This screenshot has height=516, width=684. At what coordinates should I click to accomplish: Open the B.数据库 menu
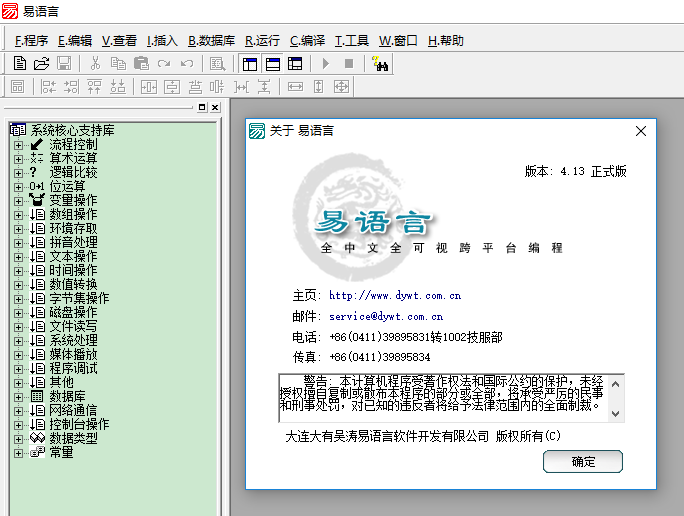pos(212,41)
